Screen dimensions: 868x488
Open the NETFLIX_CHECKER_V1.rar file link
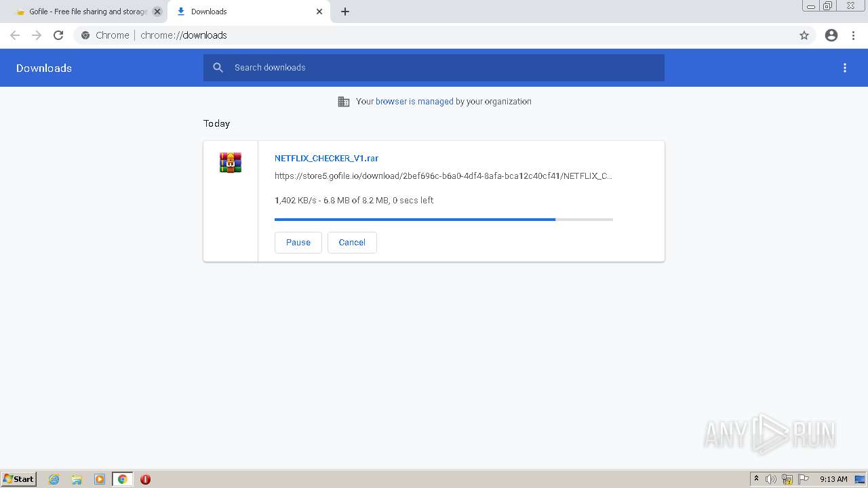(x=326, y=158)
